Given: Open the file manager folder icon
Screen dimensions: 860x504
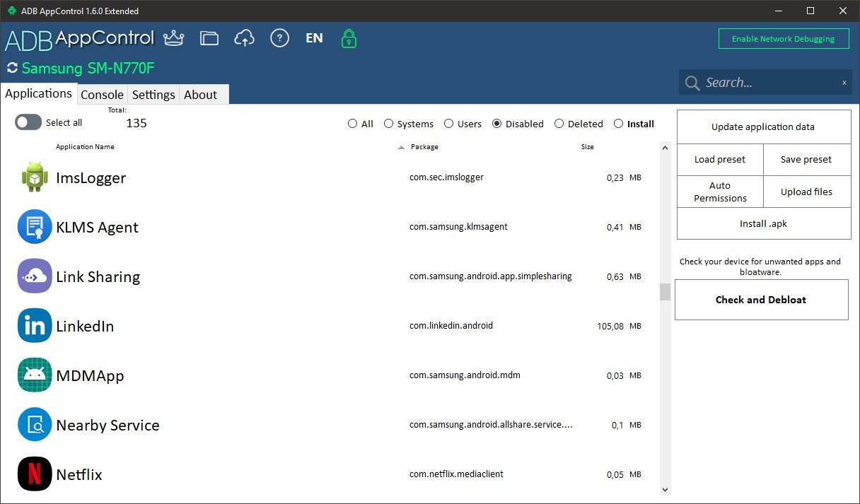Looking at the screenshot, I should coord(209,38).
